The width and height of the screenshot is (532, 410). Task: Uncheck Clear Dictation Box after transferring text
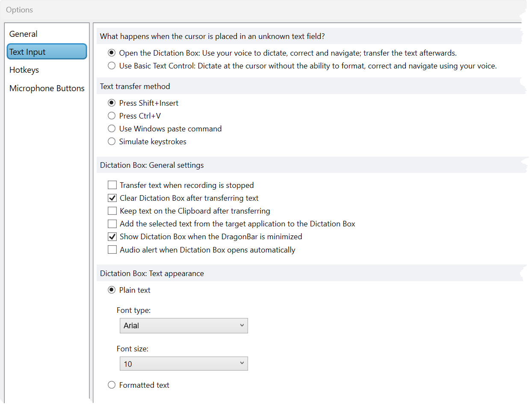[112, 198]
